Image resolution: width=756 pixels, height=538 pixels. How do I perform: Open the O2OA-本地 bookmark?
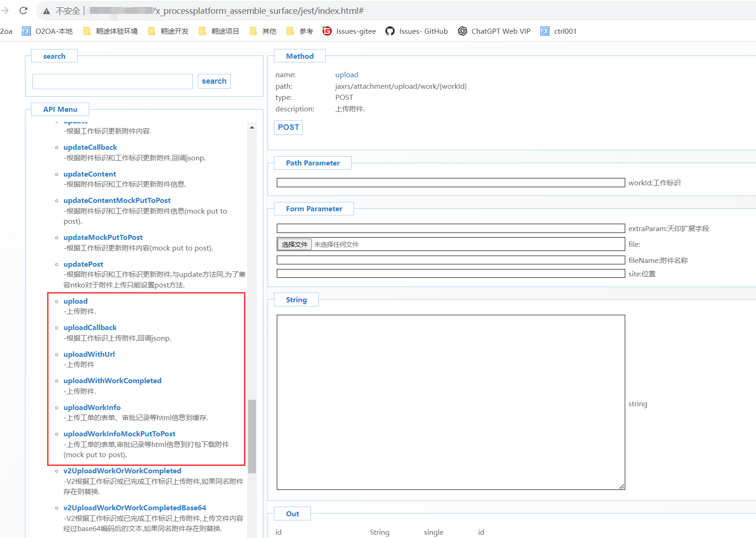(48, 31)
